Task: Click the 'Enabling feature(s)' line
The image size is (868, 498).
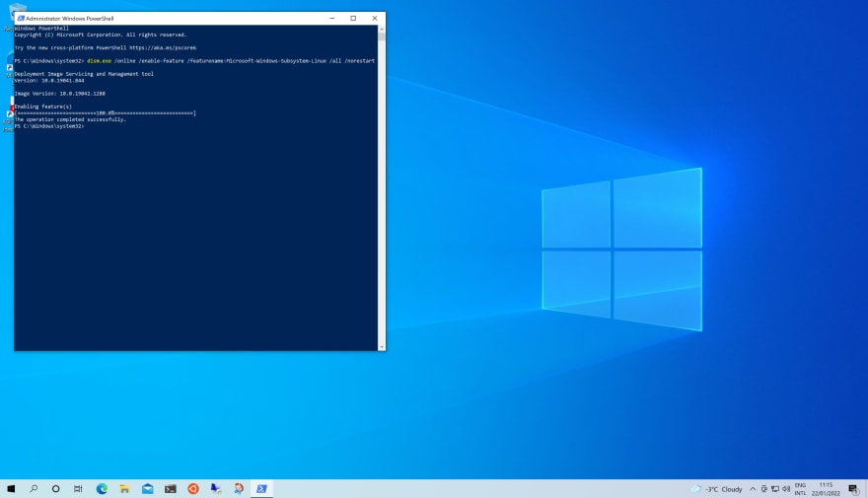Action: tap(43, 107)
